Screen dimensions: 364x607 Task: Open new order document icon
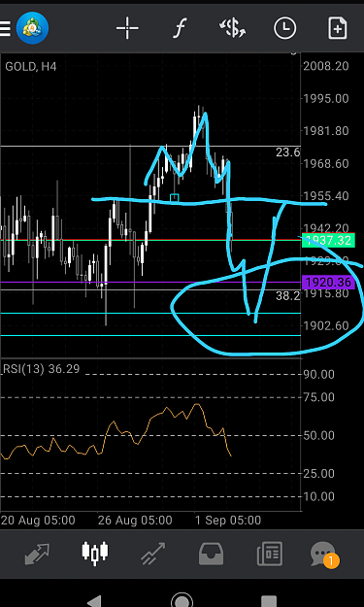338,28
